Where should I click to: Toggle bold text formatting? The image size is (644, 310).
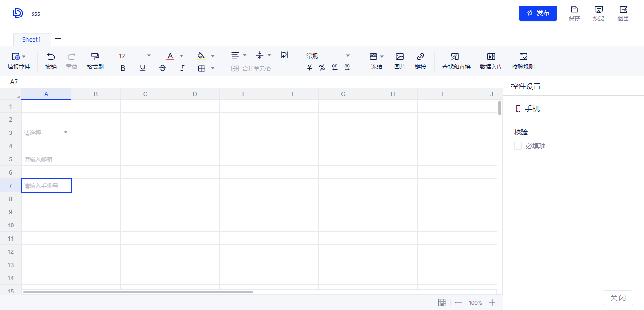(x=123, y=68)
